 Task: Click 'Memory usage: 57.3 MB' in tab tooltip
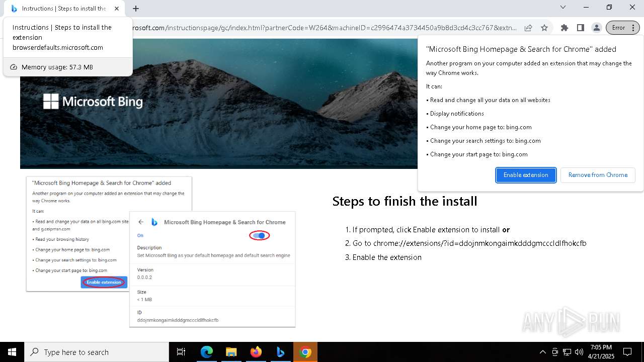(x=57, y=67)
